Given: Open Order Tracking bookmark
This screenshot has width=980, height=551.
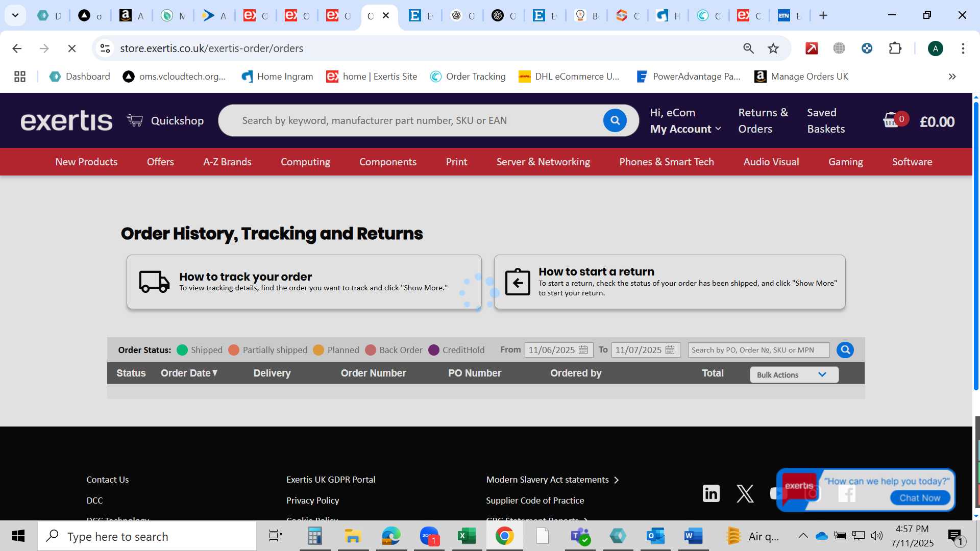Looking at the screenshot, I should click(468, 77).
